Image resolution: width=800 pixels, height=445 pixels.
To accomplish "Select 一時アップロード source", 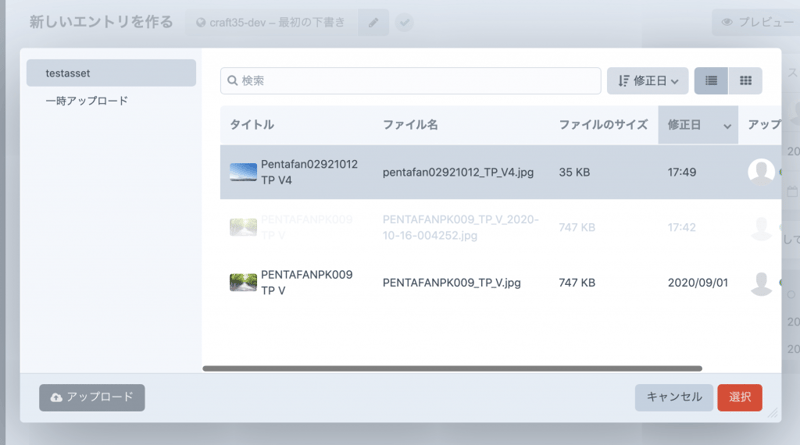I will pyautogui.click(x=87, y=101).
